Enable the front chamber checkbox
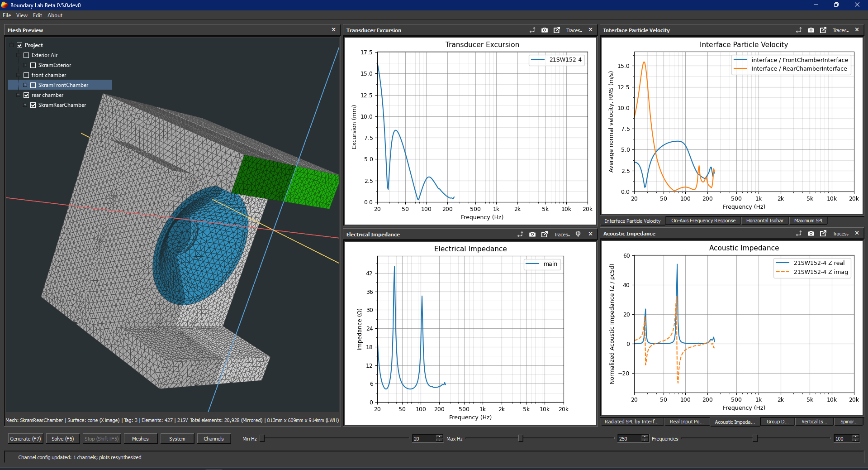This screenshot has width=868, height=470. (26, 75)
